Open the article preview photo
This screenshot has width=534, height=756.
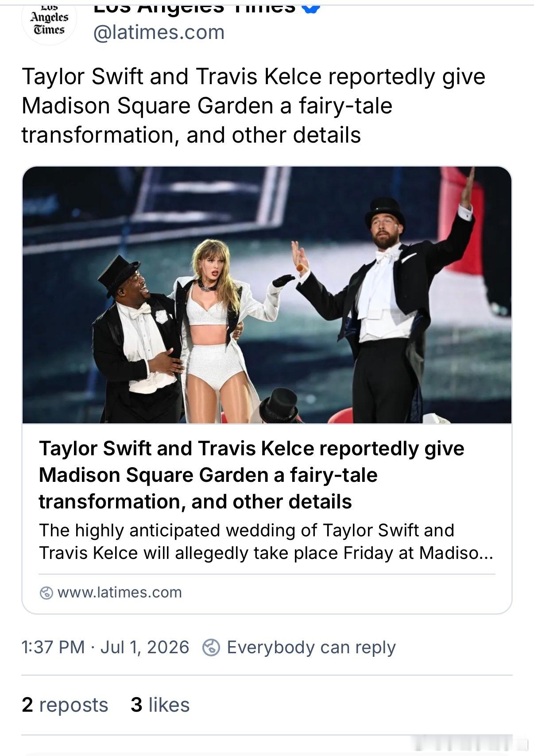pyautogui.click(x=267, y=295)
